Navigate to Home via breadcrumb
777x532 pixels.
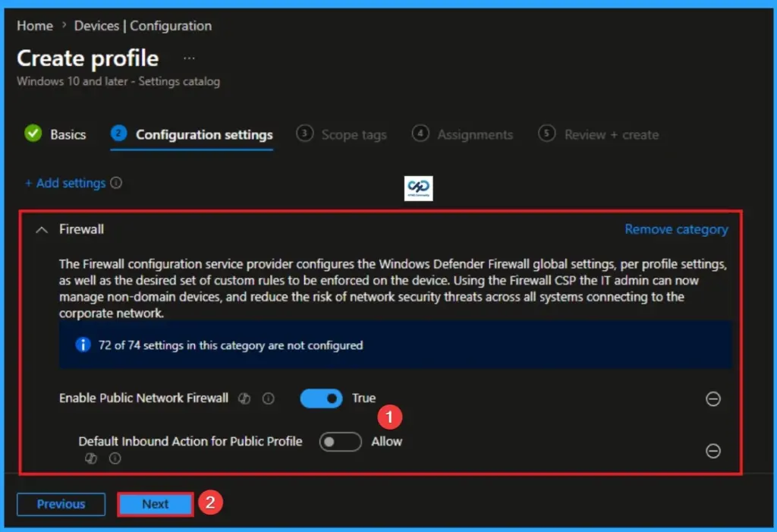click(x=34, y=25)
